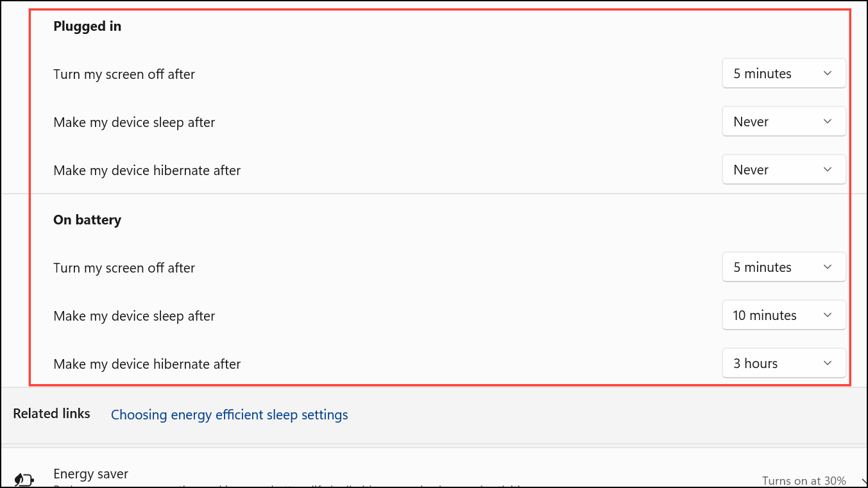Click on battery 'Make my device sleep after' label

click(x=134, y=316)
